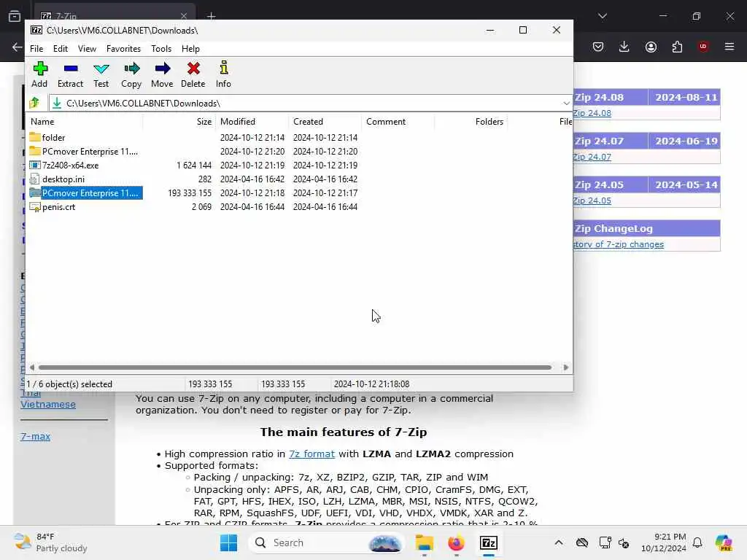The width and height of the screenshot is (747, 560).
Task: Click the Copilot taskbar icon
Action: click(724, 542)
